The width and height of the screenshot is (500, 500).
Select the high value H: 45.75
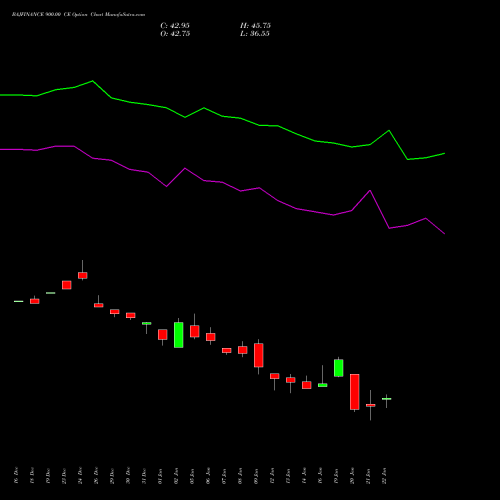[255, 26]
